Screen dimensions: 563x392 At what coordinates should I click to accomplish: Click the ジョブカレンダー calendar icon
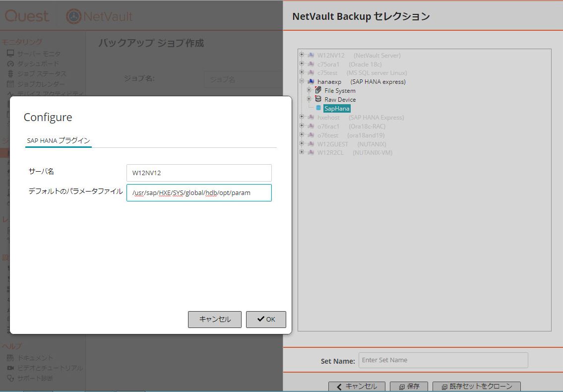point(10,84)
